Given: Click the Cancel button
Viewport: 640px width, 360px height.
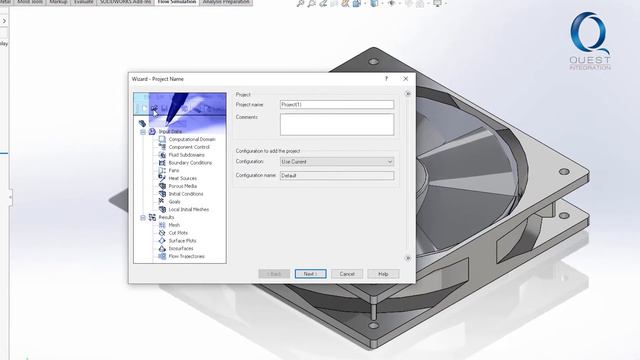Looking at the screenshot, I should click(x=347, y=274).
